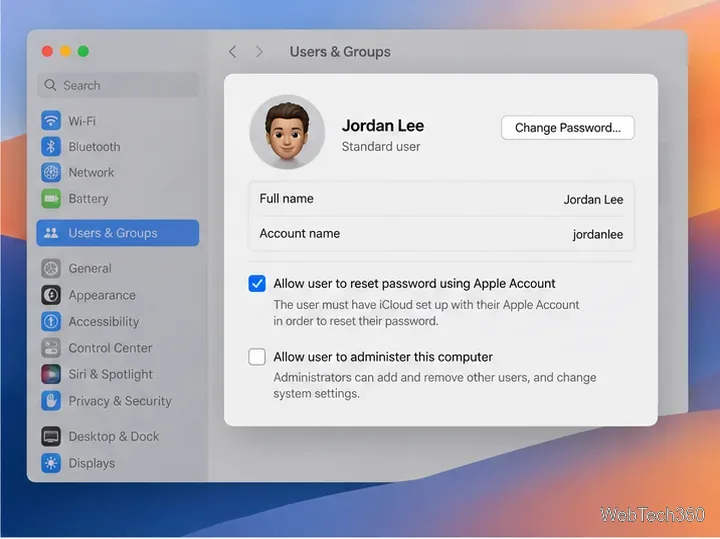Click Jordan Lee's memoji avatar

click(287, 132)
